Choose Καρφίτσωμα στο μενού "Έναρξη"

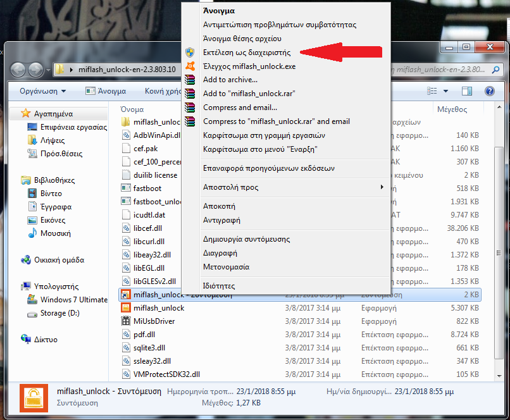pyautogui.click(x=260, y=149)
